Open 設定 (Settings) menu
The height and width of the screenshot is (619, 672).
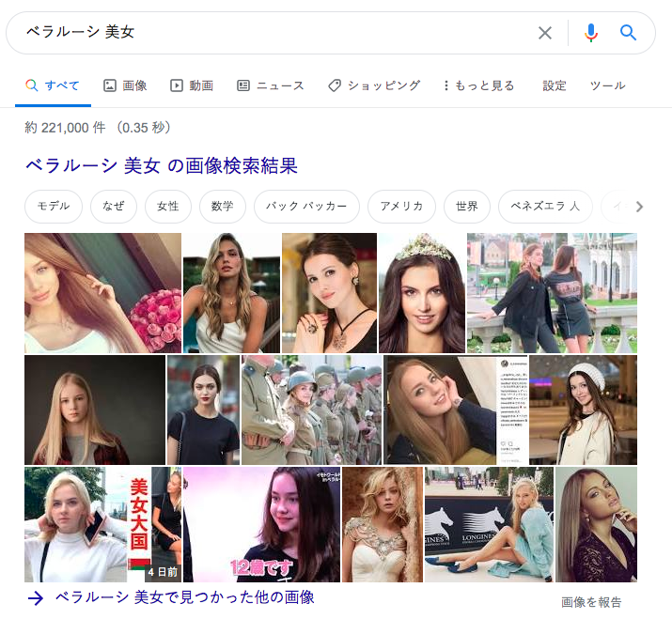(x=555, y=85)
